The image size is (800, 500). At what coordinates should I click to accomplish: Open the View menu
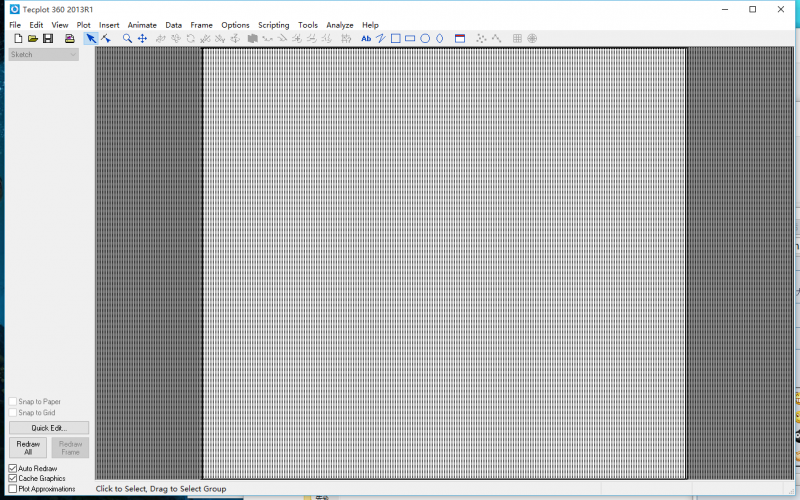(x=60, y=25)
